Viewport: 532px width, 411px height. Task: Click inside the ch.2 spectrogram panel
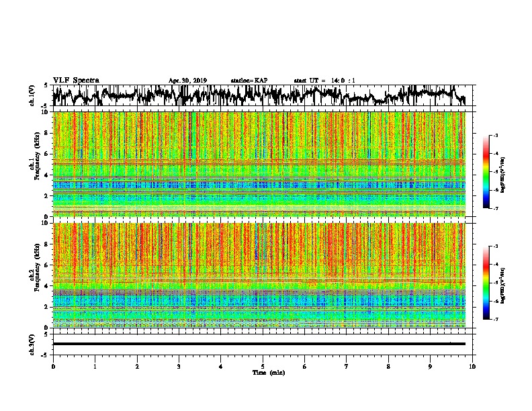pos(259,275)
